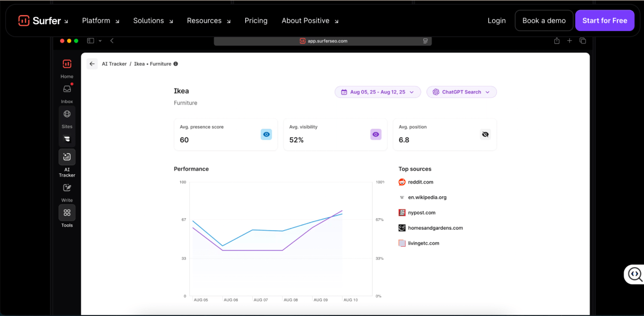Click the Wikipedia source favicon

[402, 197]
